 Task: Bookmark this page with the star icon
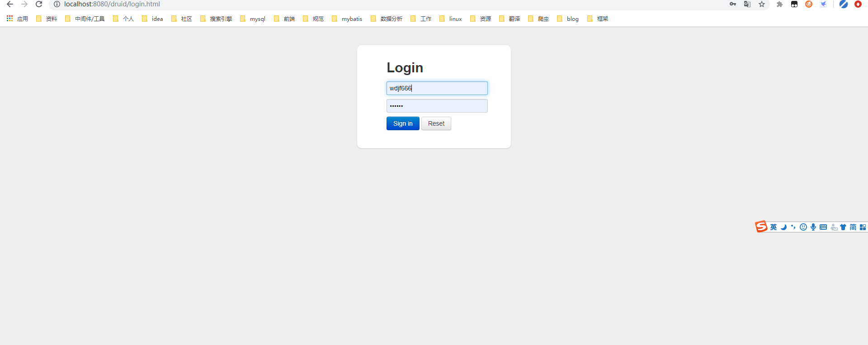pyautogui.click(x=762, y=4)
